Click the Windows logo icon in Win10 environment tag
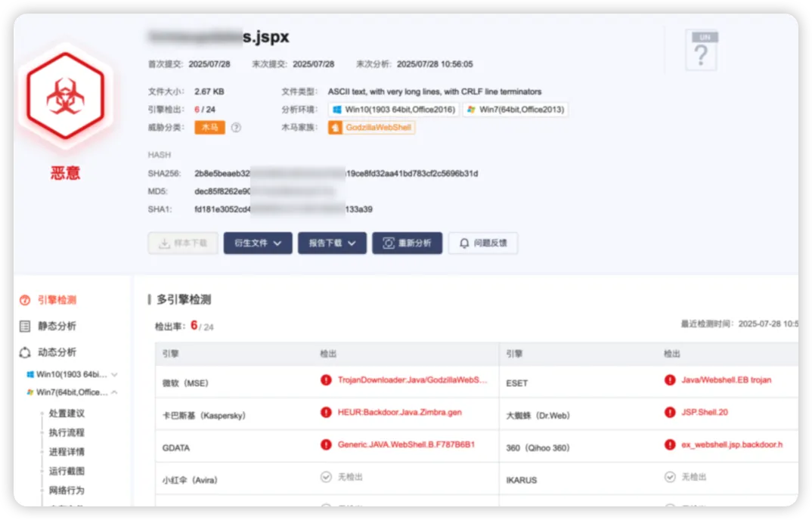Viewport: 812px width, 520px height. pos(337,110)
